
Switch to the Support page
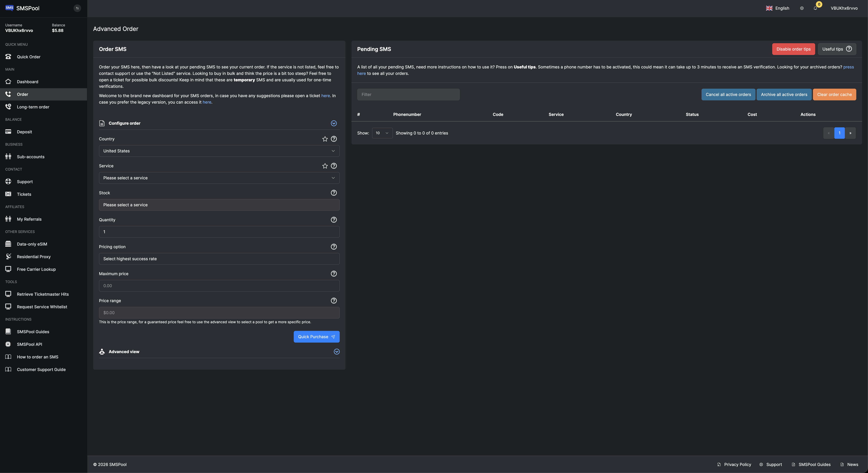click(25, 181)
